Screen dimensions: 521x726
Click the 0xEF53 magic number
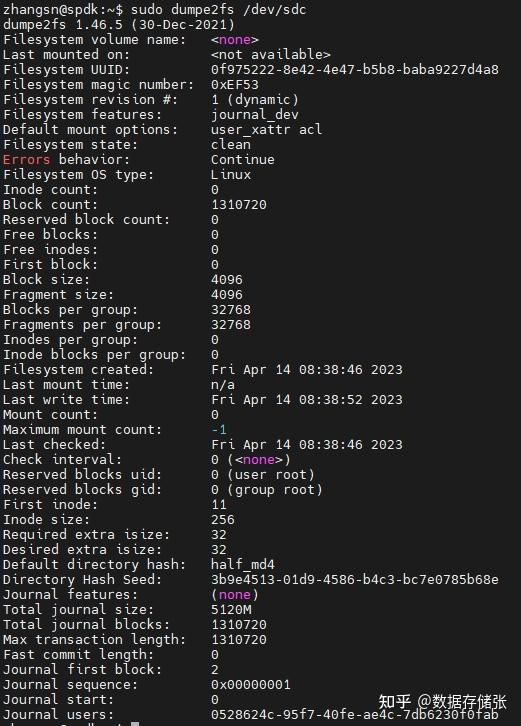coord(235,84)
